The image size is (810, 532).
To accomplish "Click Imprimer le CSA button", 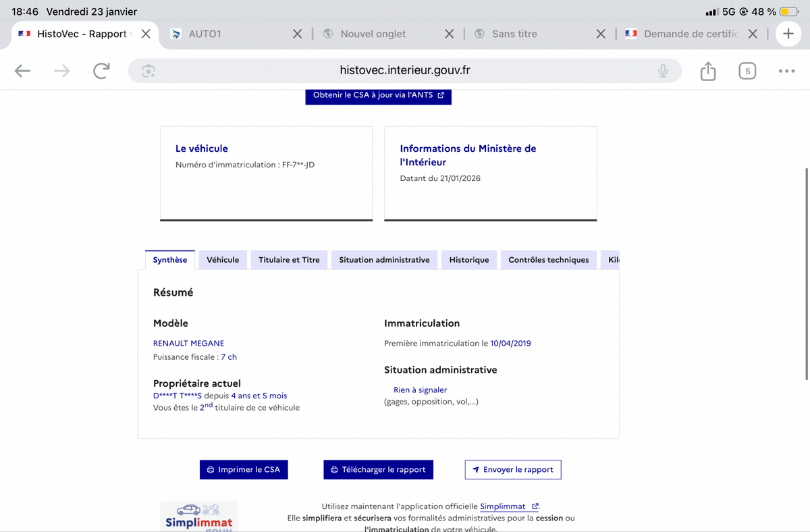I will click(244, 470).
